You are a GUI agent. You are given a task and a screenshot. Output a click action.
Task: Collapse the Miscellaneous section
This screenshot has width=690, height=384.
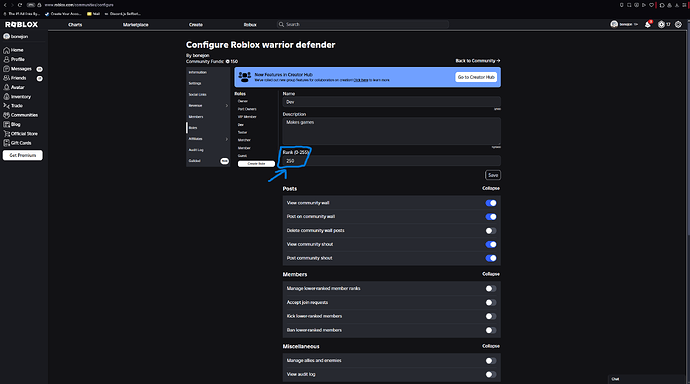pos(491,346)
